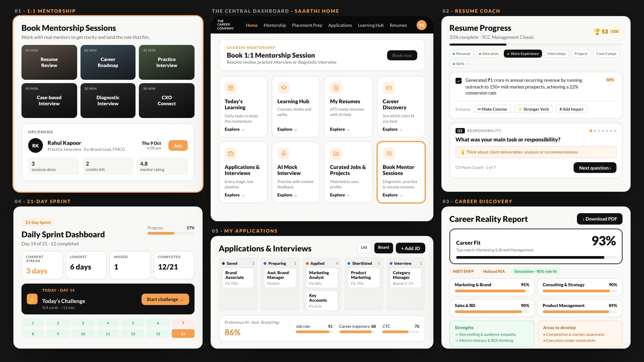Click the AI Mock Interview microphone icon

(x=283, y=154)
